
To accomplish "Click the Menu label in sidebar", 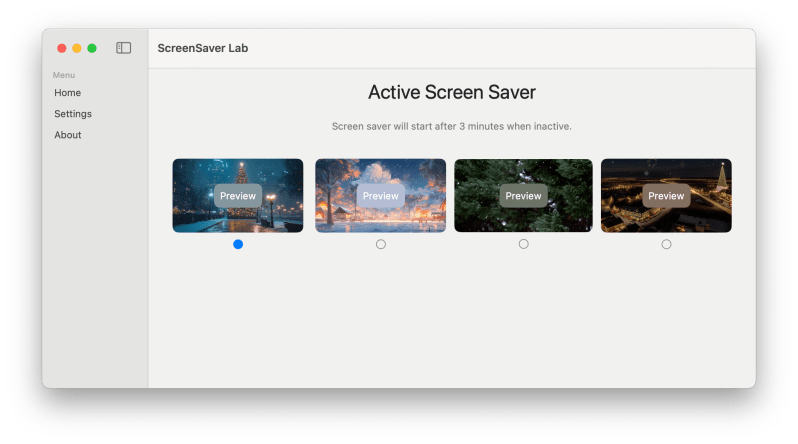I will pyautogui.click(x=64, y=75).
